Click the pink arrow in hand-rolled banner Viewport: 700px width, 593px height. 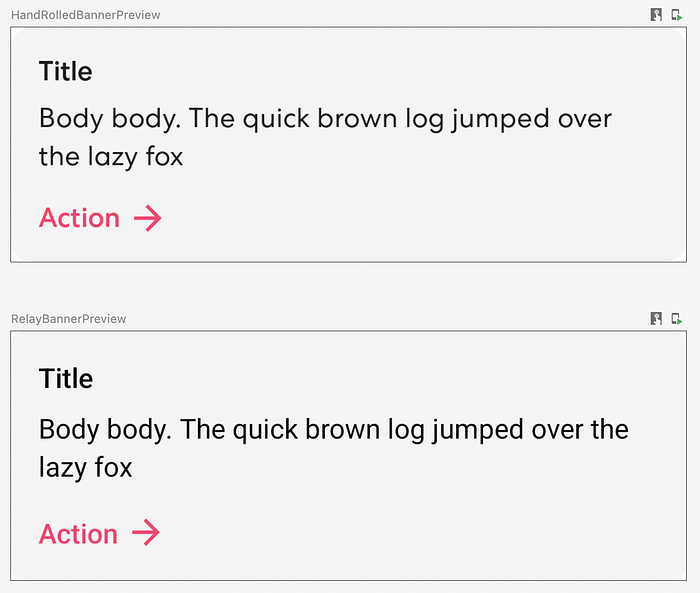coord(147,218)
